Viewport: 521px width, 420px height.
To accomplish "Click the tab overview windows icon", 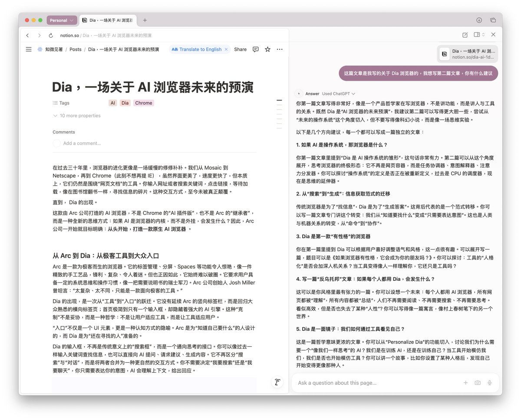I will point(493,20).
